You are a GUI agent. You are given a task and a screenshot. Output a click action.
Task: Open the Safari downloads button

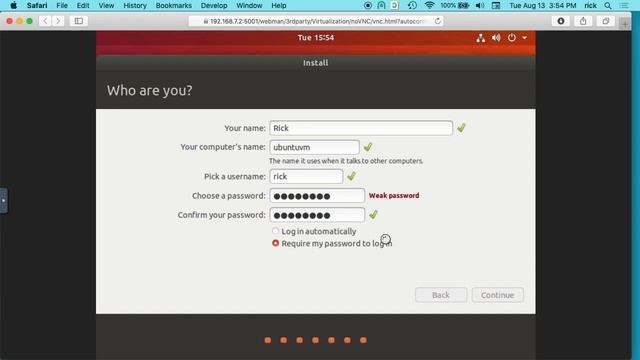pos(561,21)
